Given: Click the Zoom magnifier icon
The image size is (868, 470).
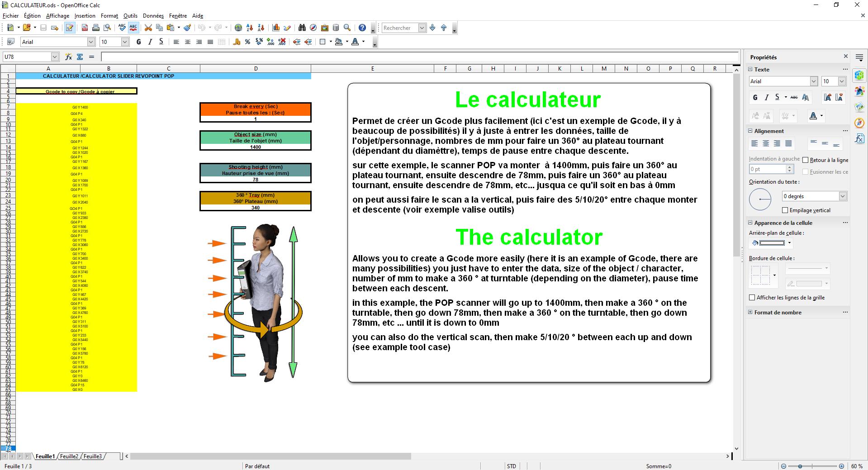Looking at the screenshot, I should click(347, 28).
